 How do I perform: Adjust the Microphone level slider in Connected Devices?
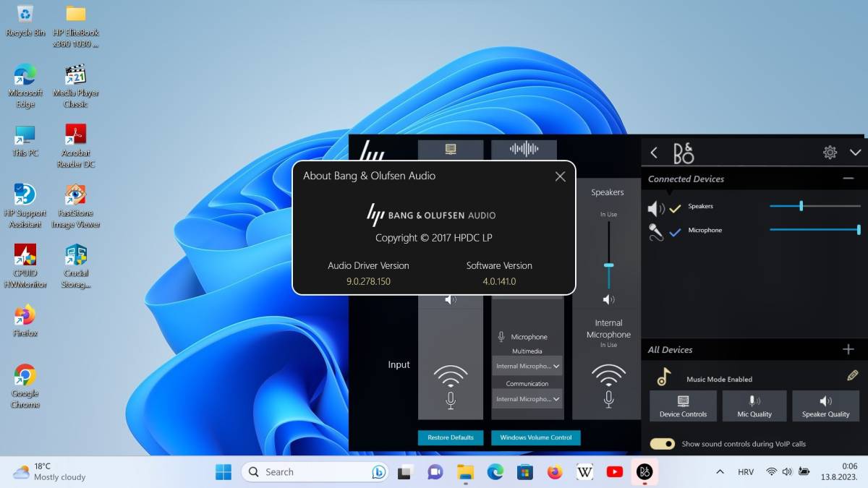point(814,230)
